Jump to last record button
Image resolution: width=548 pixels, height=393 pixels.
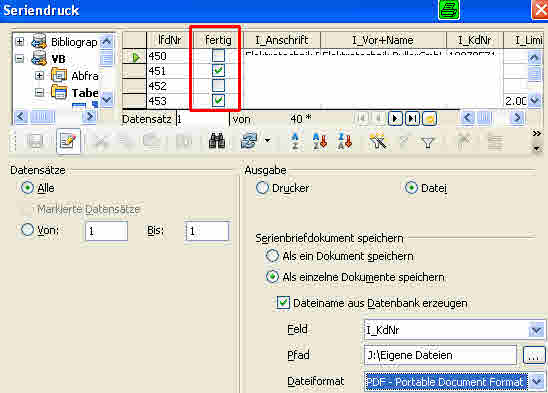point(412,119)
